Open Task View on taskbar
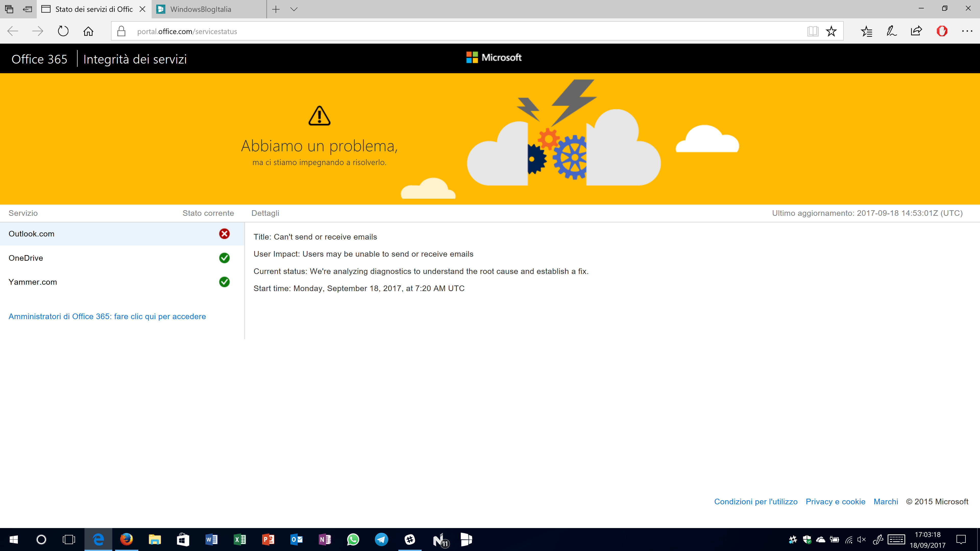 pyautogui.click(x=69, y=540)
